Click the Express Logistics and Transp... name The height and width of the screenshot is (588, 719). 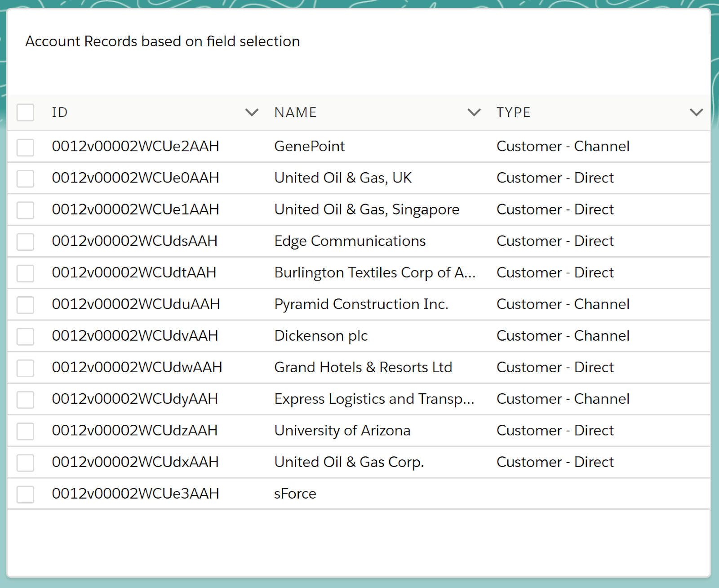(x=374, y=399)
